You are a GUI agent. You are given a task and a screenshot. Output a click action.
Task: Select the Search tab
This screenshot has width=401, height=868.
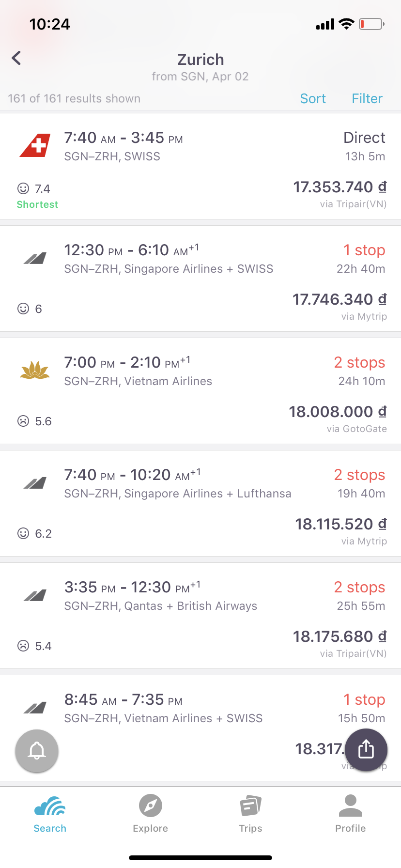pyautogui.click(x=50, y=814)
